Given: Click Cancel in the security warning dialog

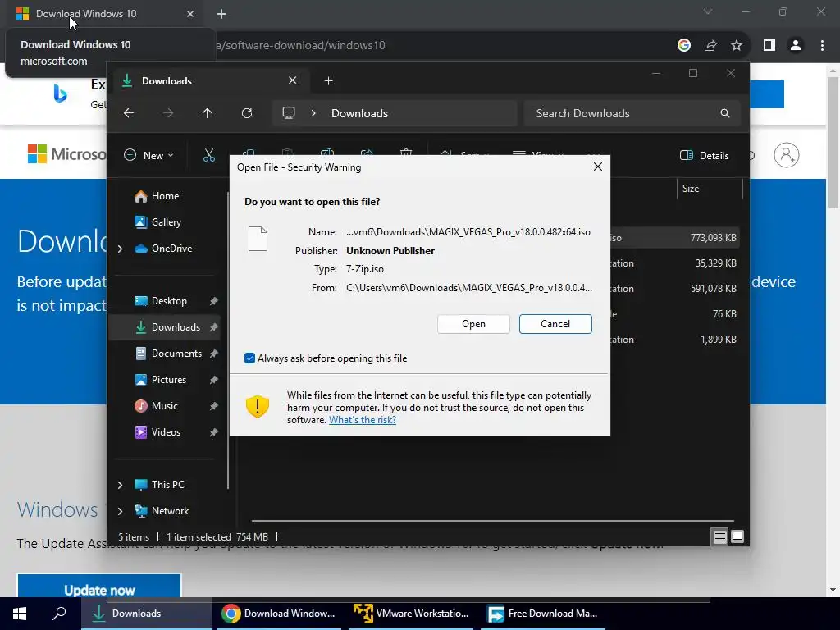Looking at the screenshot, I should click(x=555, y=323).
